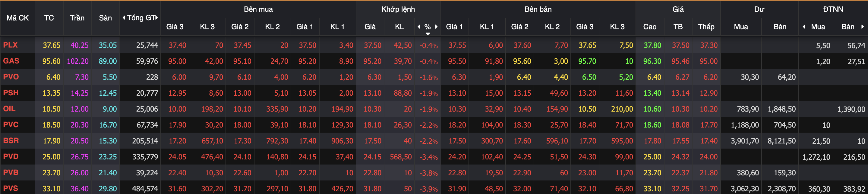Click left arrow beside Tổng GT header

click(x=124, y=18)
